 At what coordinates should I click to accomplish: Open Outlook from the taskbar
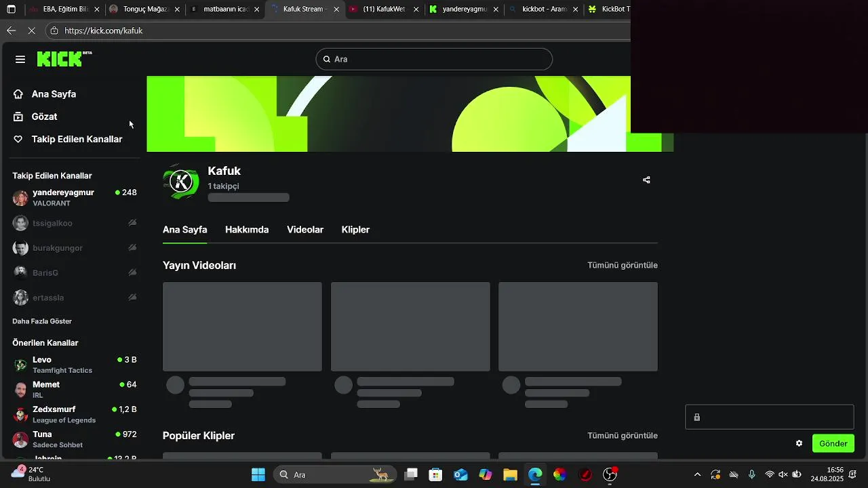tap(460, 474)
